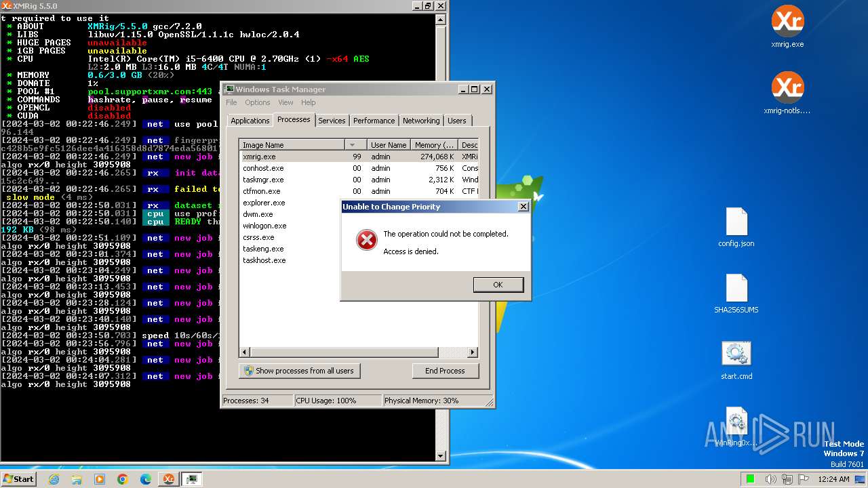Switch to the Users tab

[457, 121]
